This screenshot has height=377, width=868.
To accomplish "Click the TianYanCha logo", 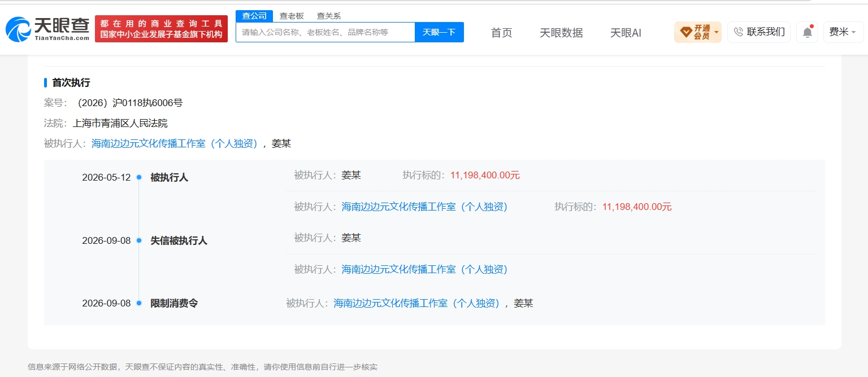I will 47,29.
